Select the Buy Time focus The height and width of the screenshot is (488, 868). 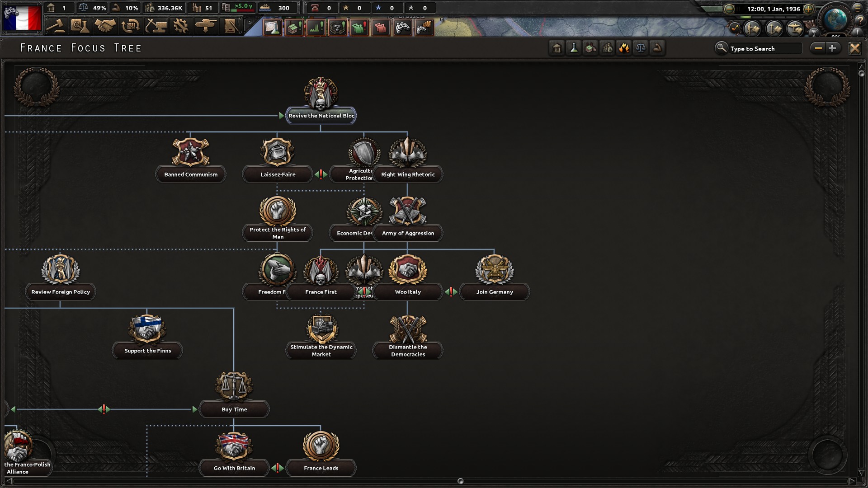234,394
